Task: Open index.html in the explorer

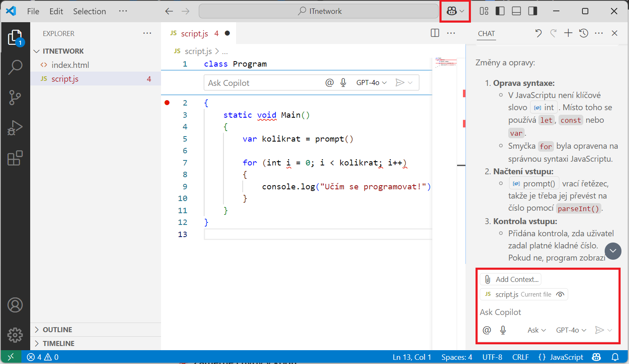Action: coord(70,65)
